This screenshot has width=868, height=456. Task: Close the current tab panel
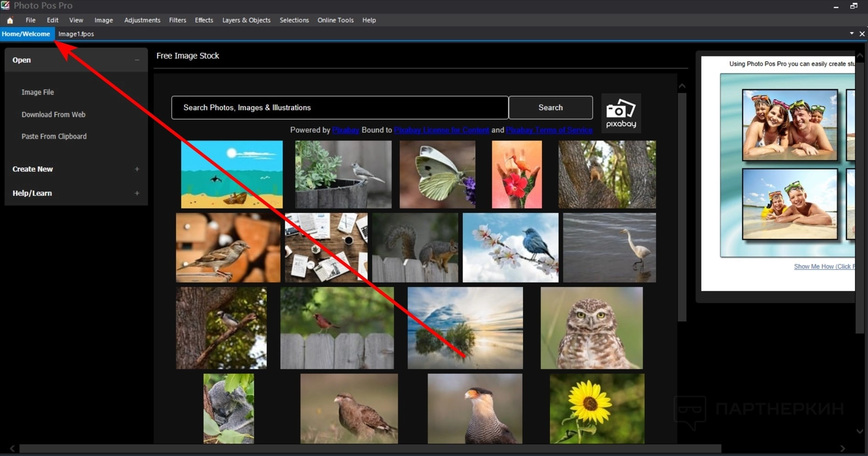point(862,34)
